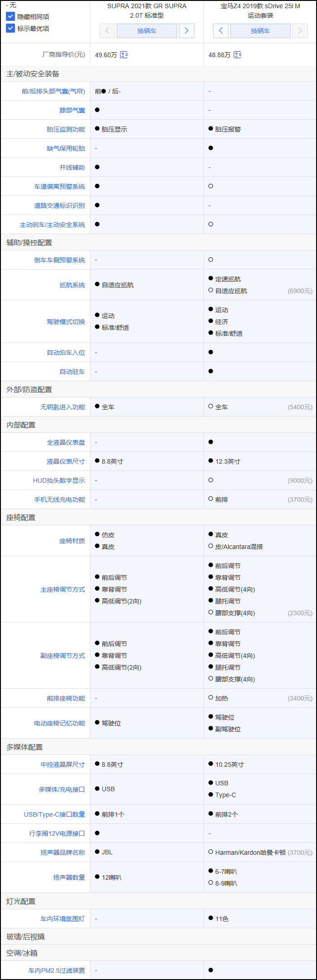Click the 电动座椅记忆功能 link

tap(59, 723)
